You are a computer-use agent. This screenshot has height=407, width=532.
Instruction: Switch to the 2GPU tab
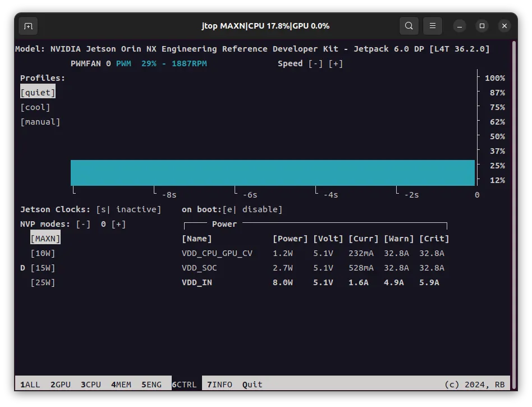click(x=61, y=385)
